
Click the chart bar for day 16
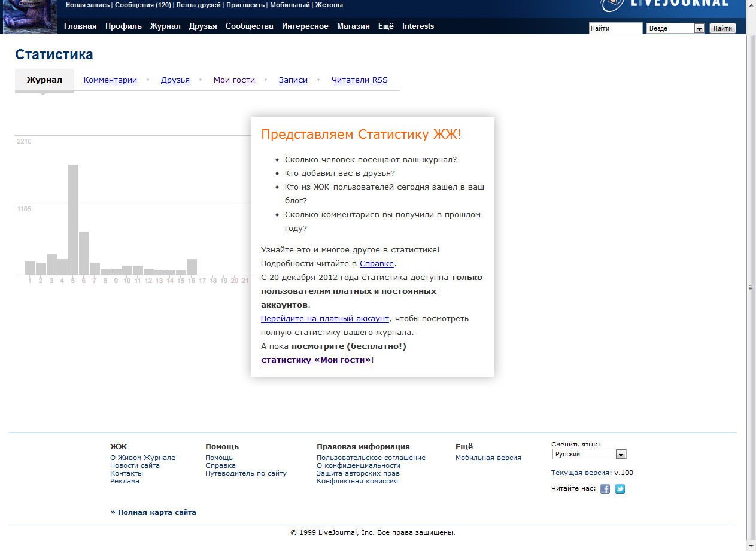(192, 267)
